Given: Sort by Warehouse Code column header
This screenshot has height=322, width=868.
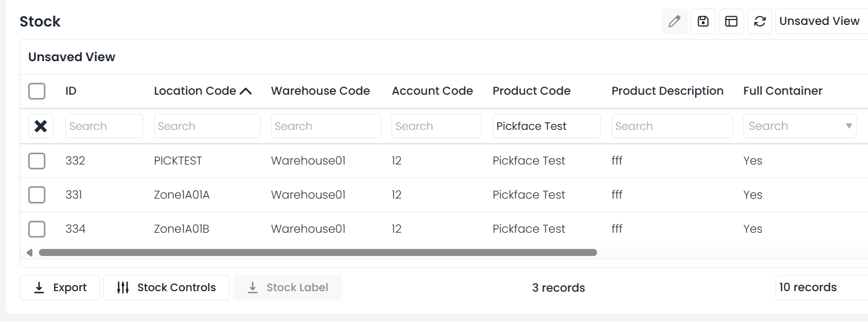Looking at the screenshot, I should pos(320,91).
